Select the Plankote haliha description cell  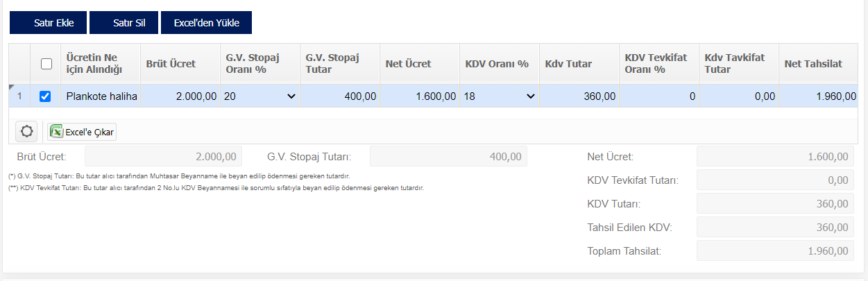coord(101,96)
